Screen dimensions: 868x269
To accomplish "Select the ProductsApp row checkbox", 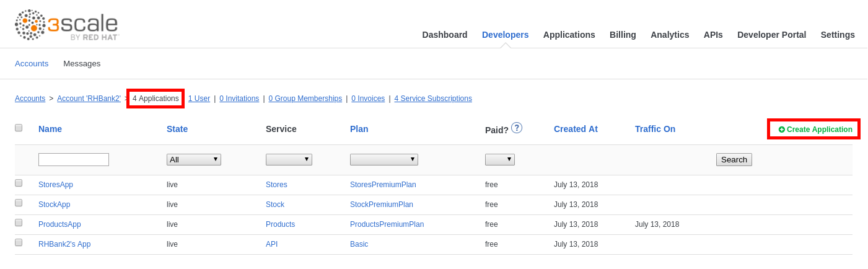I will click(19, 223).
